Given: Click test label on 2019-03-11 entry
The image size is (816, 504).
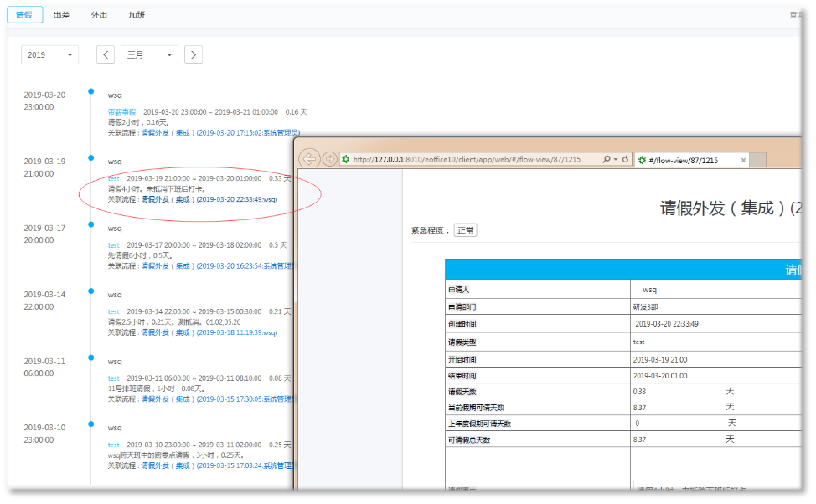Looking at the screenshot, I should 113,378.
